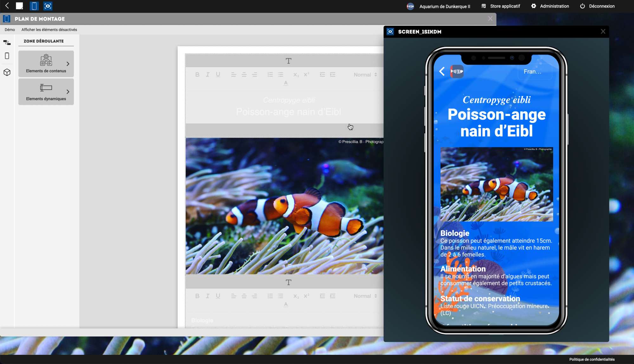Toggle bold in the top text editor
The height and width of the screenshot is (364, 634).
[x=197, y=75]
